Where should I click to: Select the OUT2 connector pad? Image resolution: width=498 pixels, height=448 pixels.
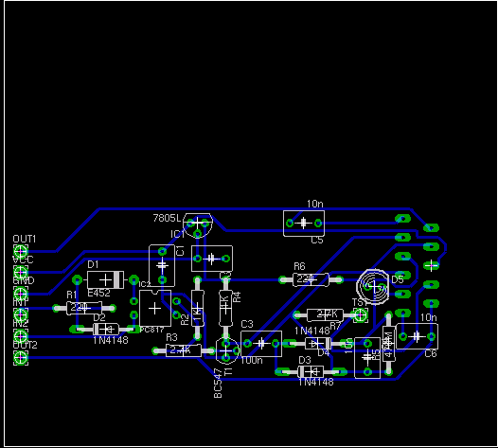(21, 357)
